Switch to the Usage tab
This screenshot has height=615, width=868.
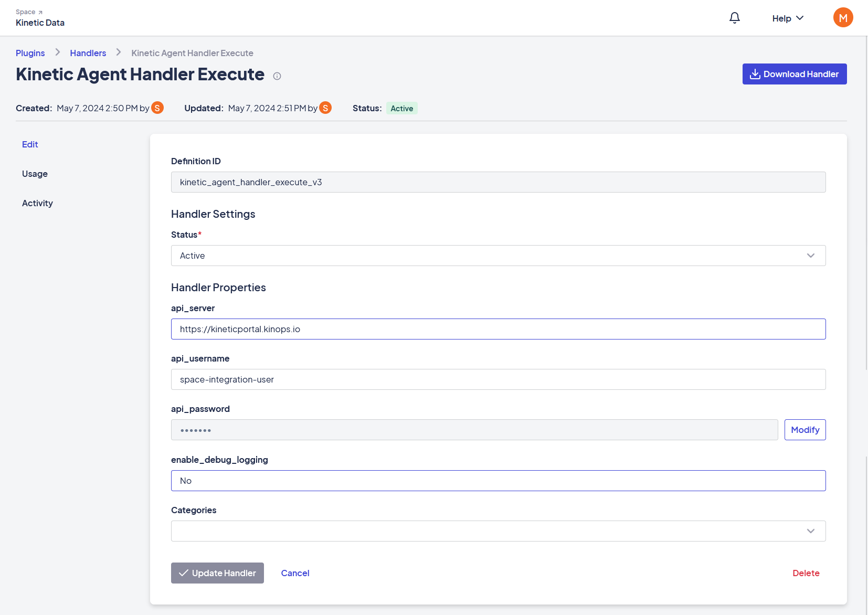coord(35,174)
